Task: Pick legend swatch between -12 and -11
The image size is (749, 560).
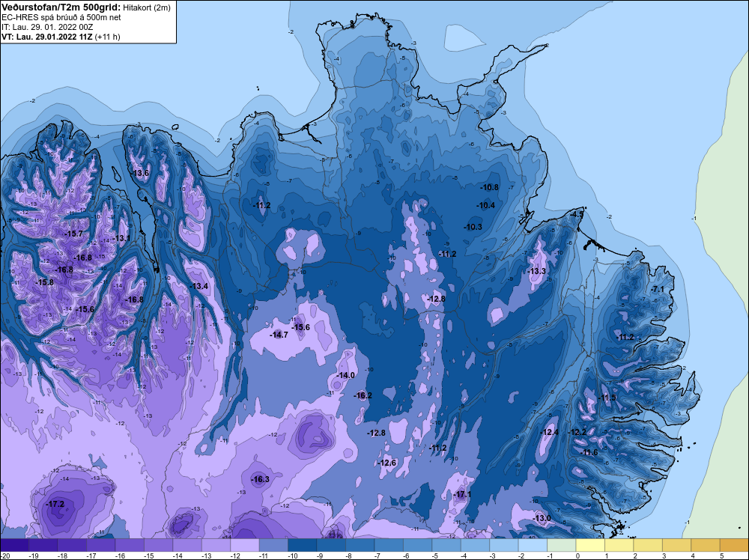Action: tap(245, 545)
